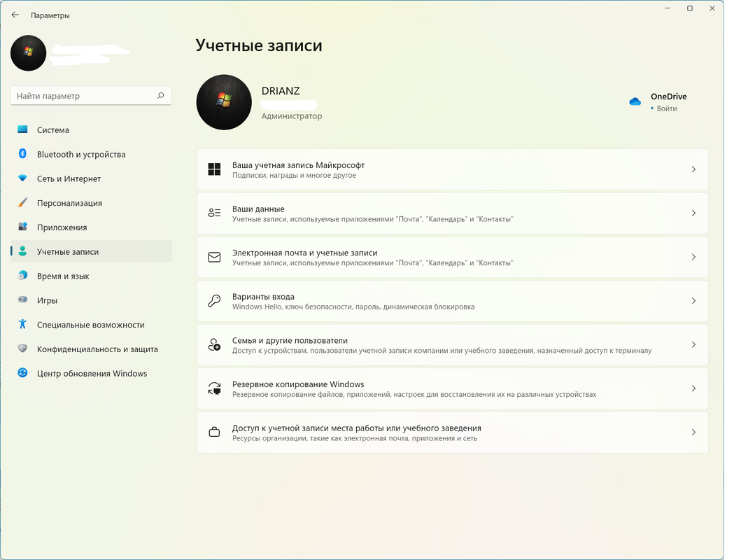Click the backup sync icon for Резервное копирование

(x=214, y=388)
